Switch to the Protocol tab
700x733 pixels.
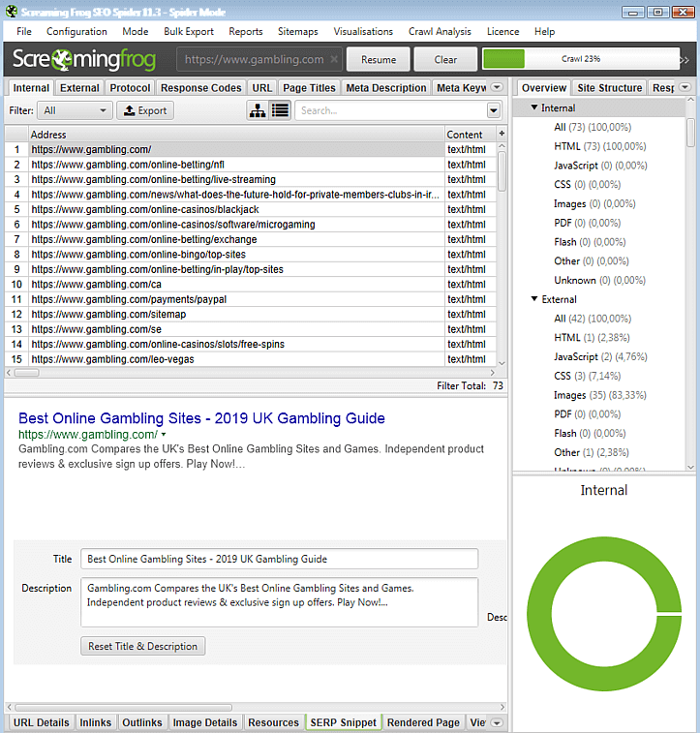coord(130,88)
